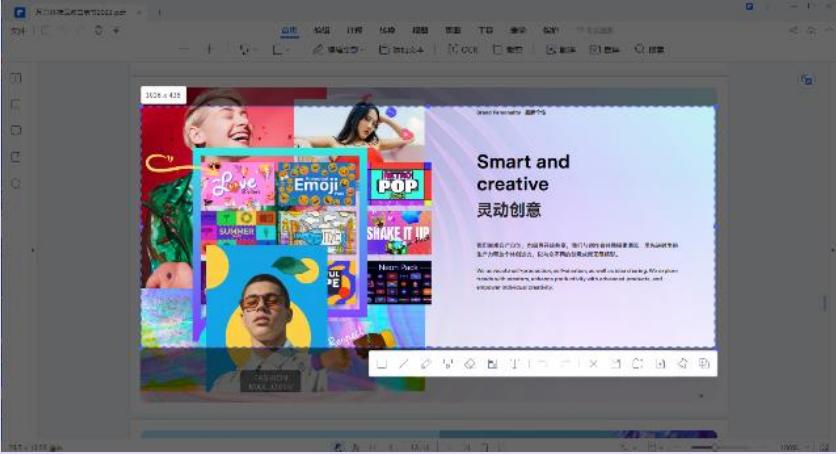Close the open PDF document tab

coord(139,12)
